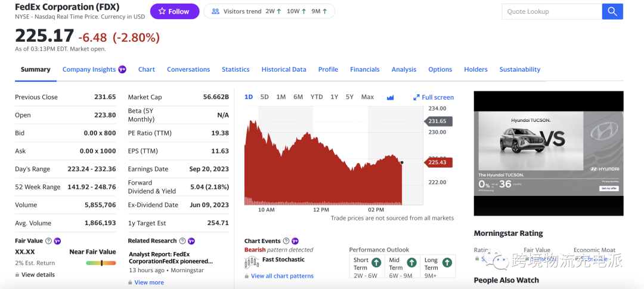Select the 5Y chart range

(349, 97)
